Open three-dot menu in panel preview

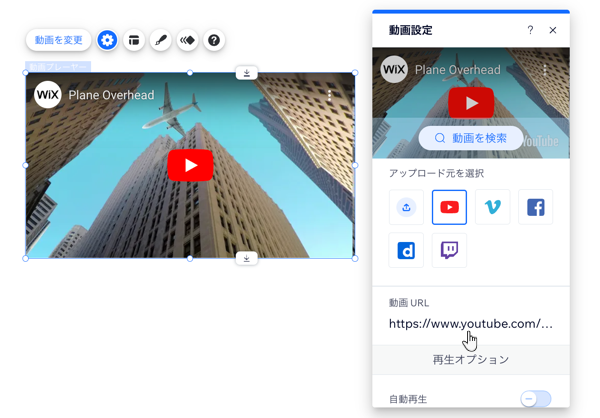[545, 70]
